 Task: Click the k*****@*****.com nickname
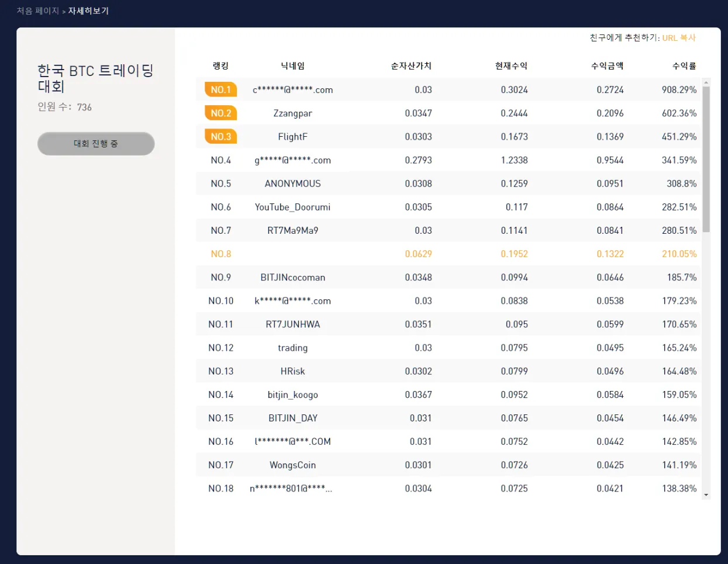click(293, 300)
